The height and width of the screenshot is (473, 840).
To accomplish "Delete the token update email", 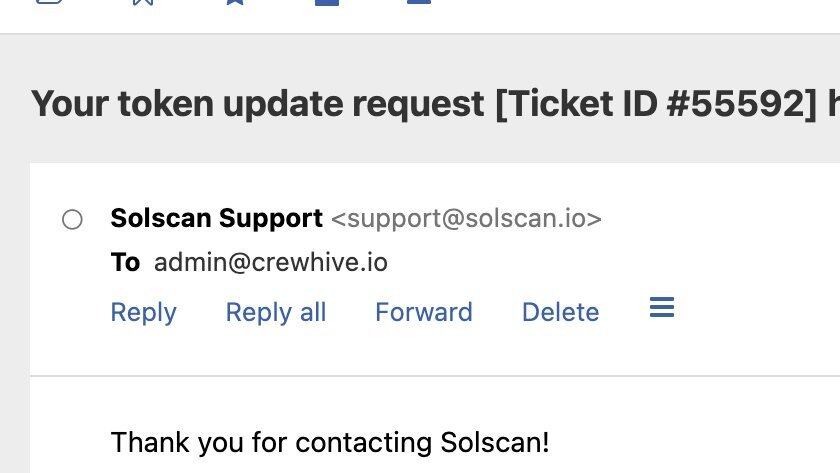I will coord(560,312).
